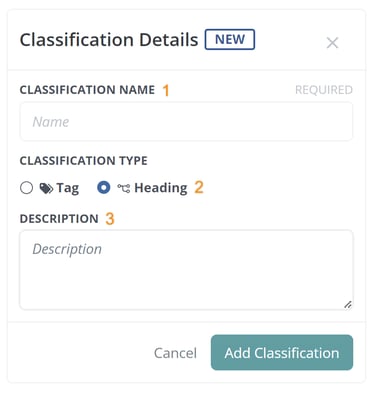Click the Tag label text
Viewport: 371px width, 394px height.
[x=68, y=188]
